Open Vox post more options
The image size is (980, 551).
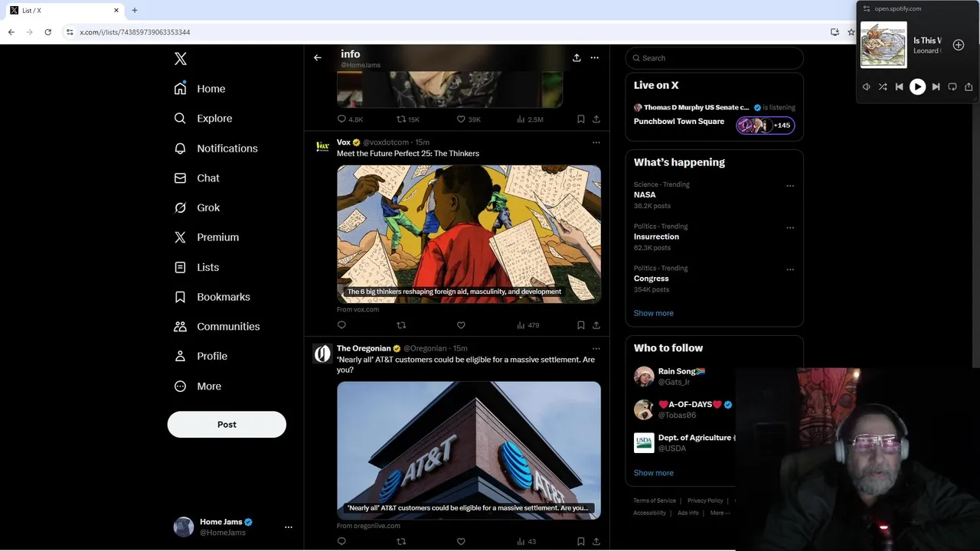click(x=596, y=142)
